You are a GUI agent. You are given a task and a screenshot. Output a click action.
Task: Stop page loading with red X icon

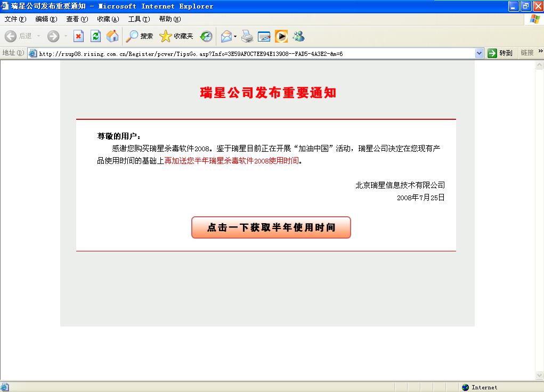pos(79,36)
